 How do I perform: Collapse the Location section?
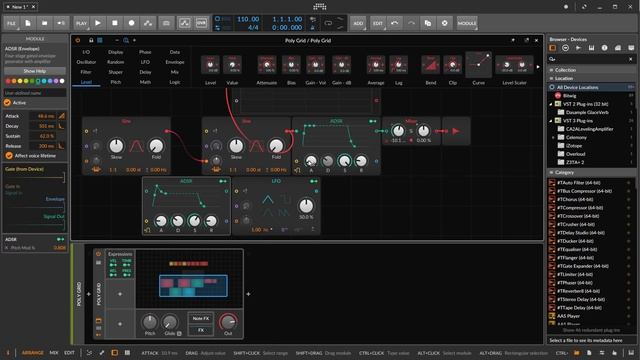coord(551,78)
